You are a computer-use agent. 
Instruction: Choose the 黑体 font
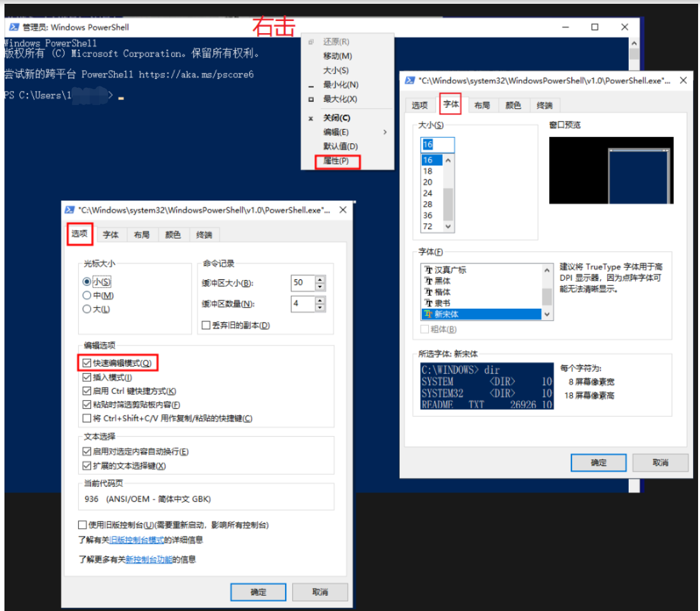481,281
